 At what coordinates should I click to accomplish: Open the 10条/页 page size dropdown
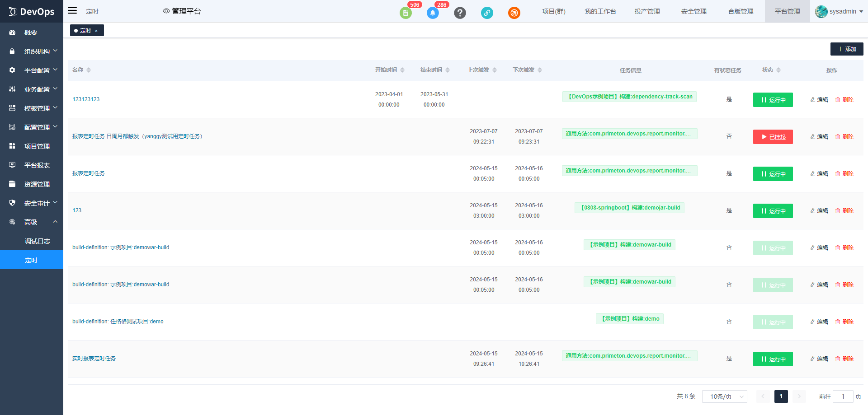click(x=724, y=396)
